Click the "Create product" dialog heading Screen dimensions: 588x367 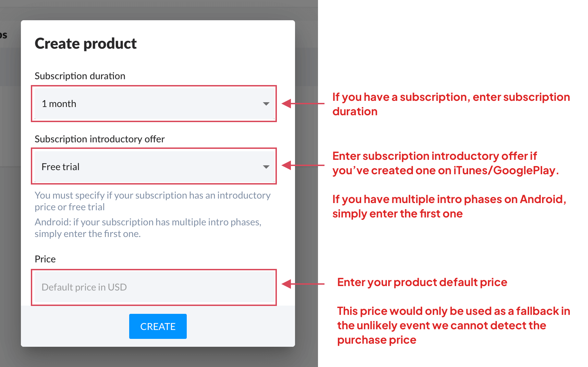point(86,44)
